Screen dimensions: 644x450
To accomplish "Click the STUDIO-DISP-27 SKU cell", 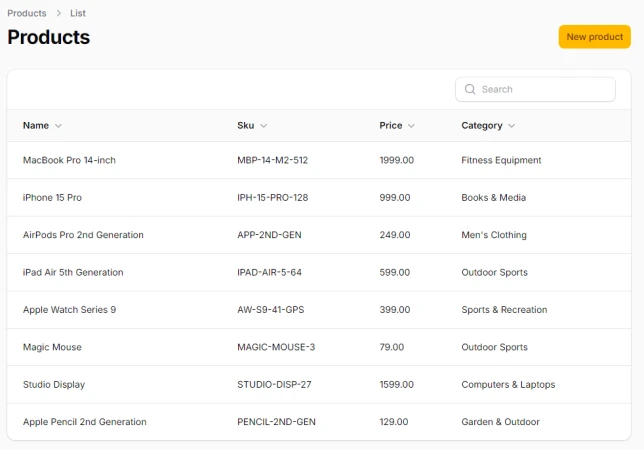I will coord(275,385).
